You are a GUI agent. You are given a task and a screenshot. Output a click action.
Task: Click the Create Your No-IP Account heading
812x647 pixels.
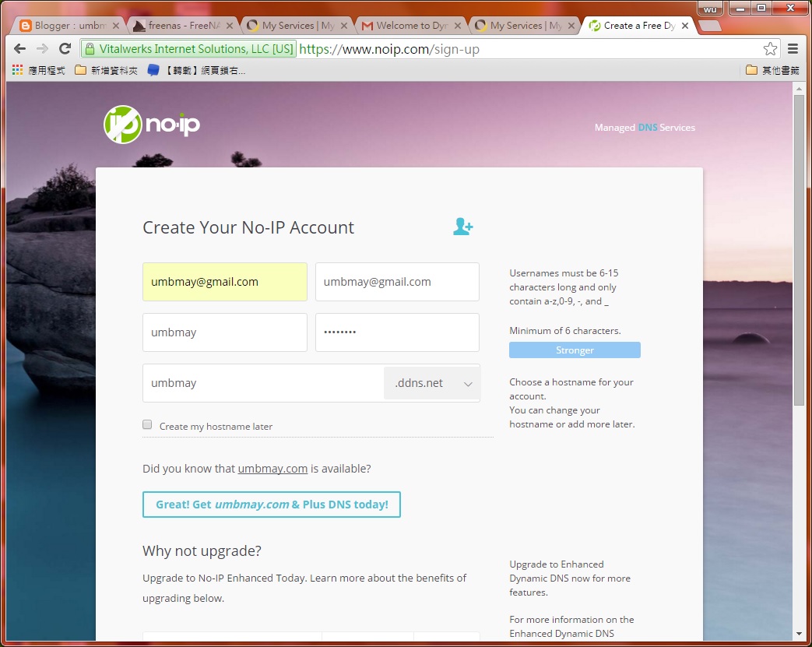click(x=248, y=227)
